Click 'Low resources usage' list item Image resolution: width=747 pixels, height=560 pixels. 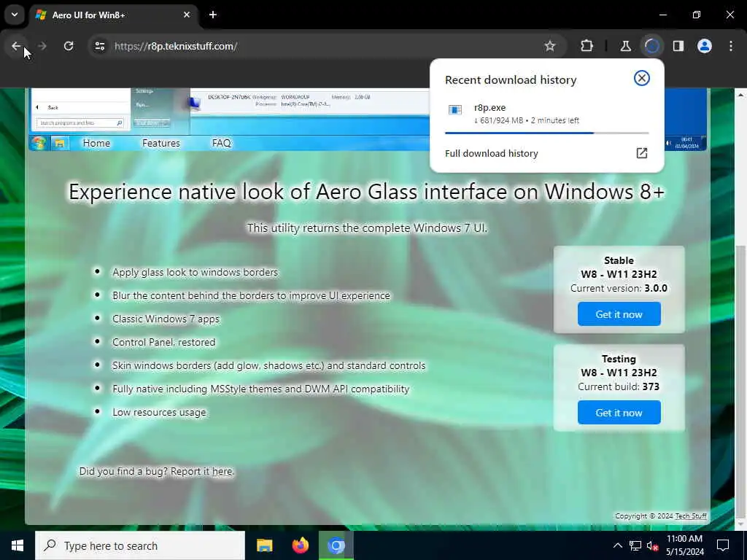click(x=159, y=412)
